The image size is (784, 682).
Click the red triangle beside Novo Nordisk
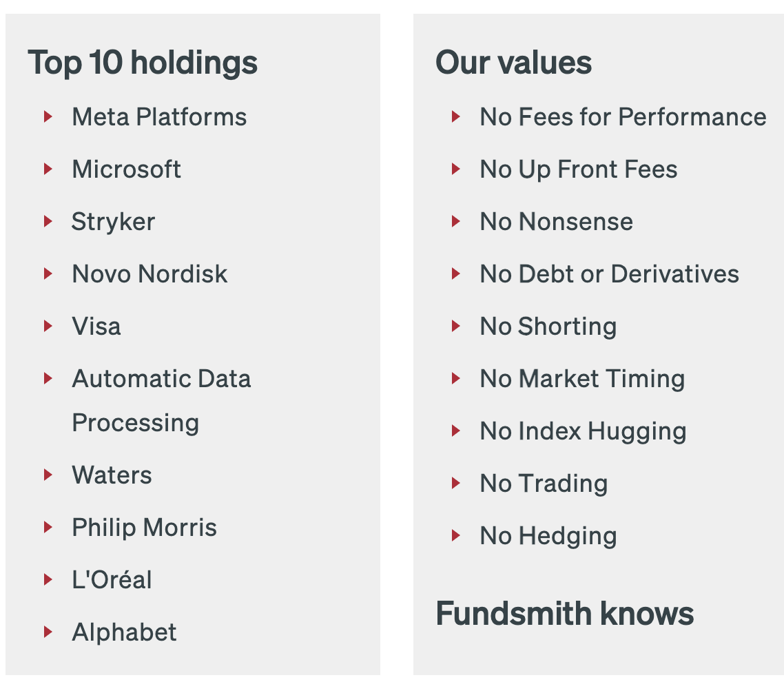pos(48,273)
